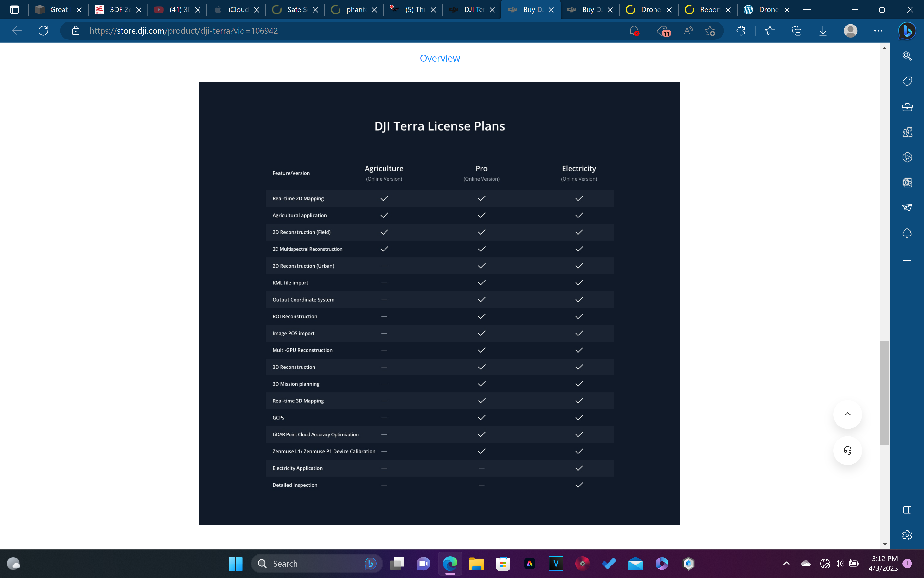
Task: Launch Bing chat from the toolbar
Action: click(907, 31)
